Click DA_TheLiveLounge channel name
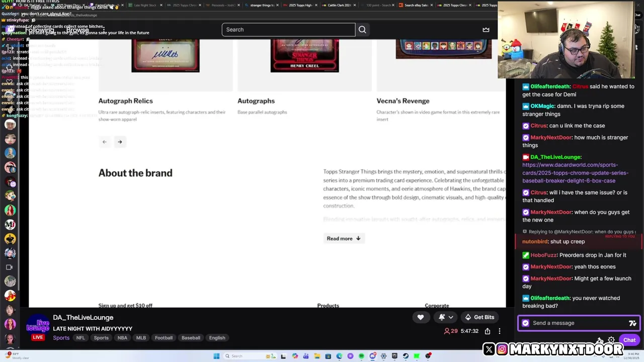The width and height of the screenshot is (644, 362). click(83, 317)
